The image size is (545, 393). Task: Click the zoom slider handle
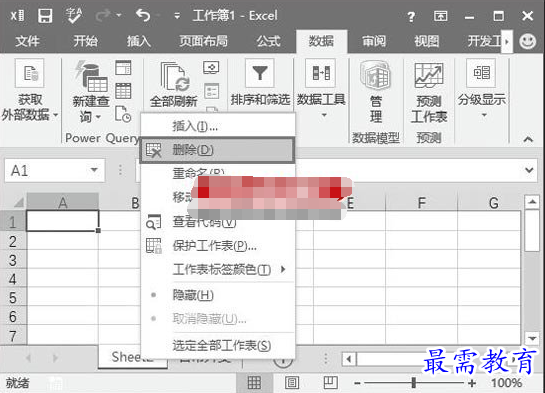click(414, 383)
